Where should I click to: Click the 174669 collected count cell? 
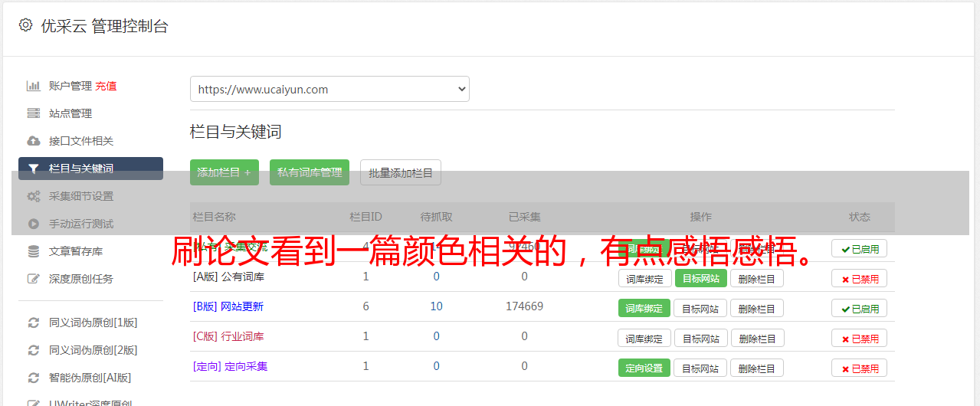point(525,306)
